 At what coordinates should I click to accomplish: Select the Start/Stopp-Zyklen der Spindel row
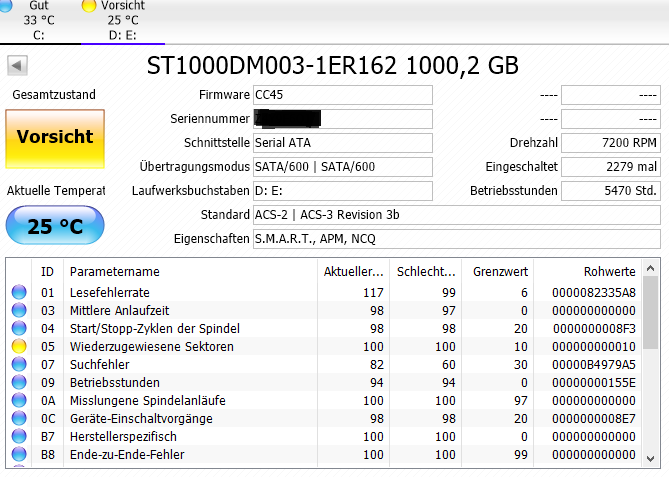(324, 328)
